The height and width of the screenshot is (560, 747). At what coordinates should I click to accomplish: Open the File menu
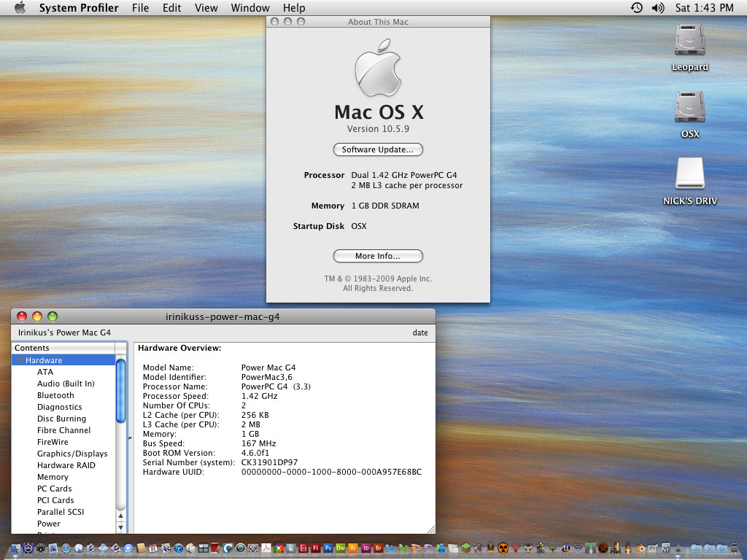point(140,8)
